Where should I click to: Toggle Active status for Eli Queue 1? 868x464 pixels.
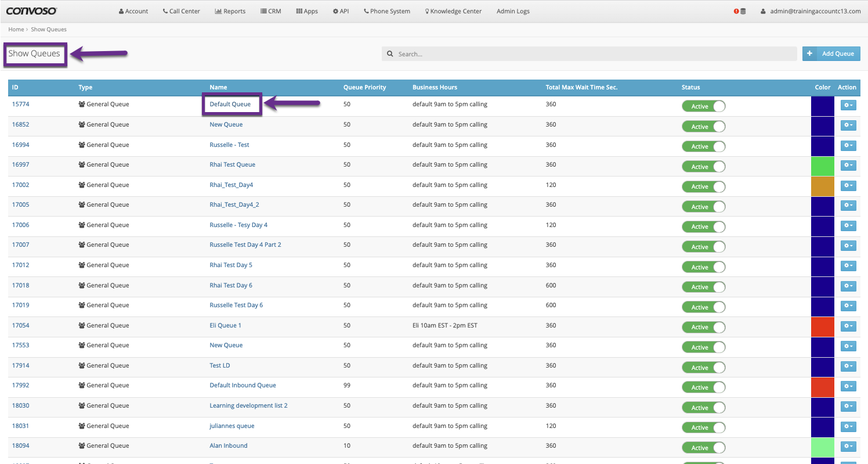coord(703,327)
